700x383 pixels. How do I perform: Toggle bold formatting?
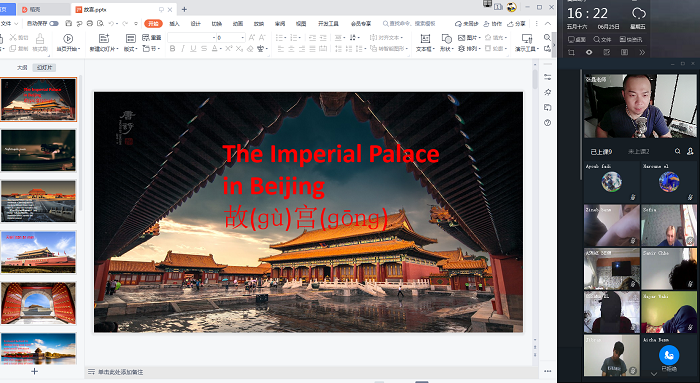pyautogui.click(x=172, y=49)
